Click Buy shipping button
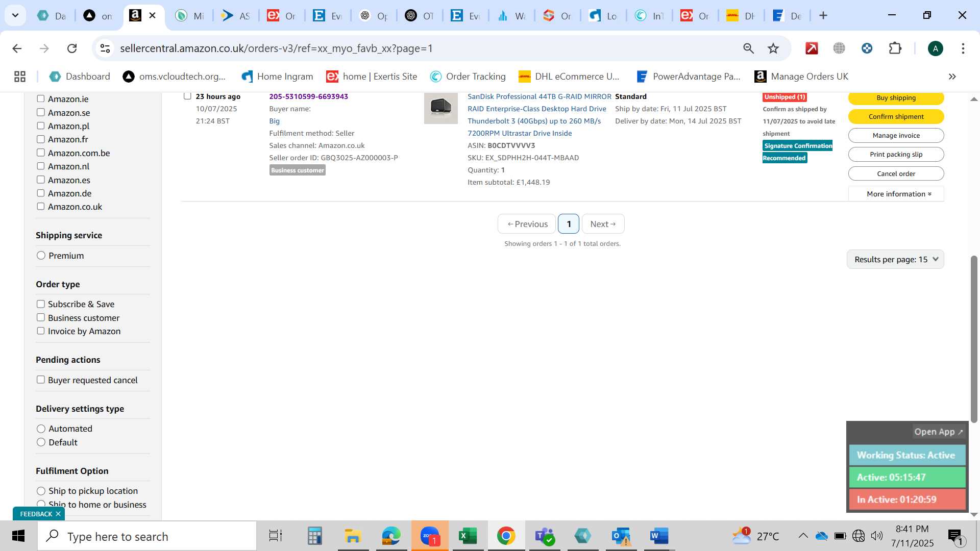The image size is (980, 551). pyautogui.click(x=896, y=98)
